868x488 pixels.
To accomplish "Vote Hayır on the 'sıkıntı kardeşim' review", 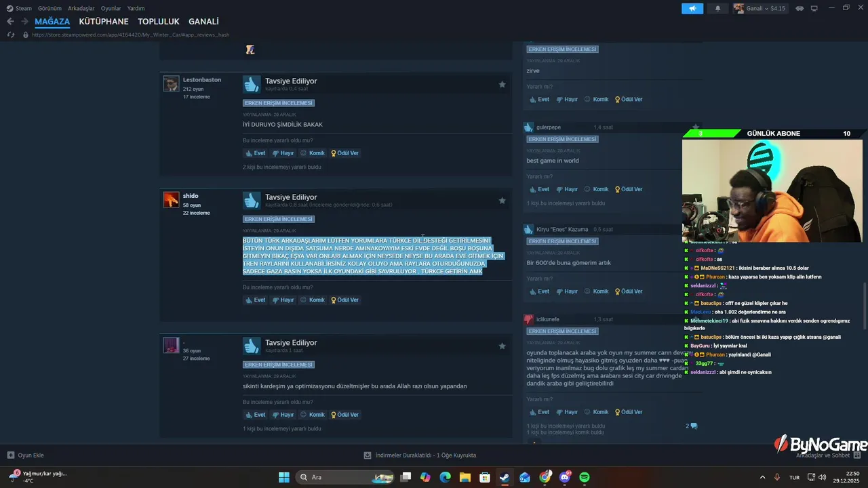I will [283, 415].
